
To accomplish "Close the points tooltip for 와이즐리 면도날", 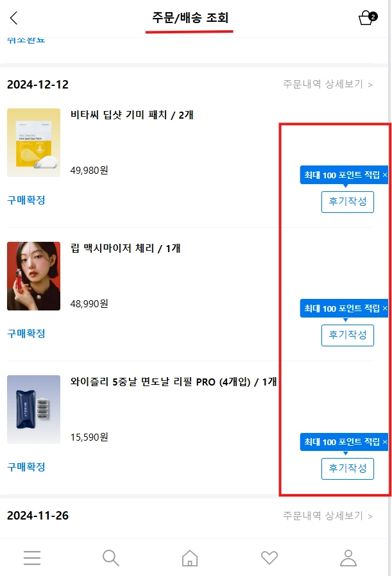I will 385,441.
